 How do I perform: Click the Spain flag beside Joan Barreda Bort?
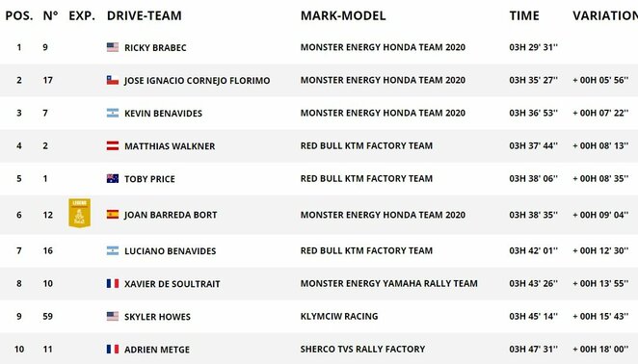pyautogui.click(x=113, y=215)
